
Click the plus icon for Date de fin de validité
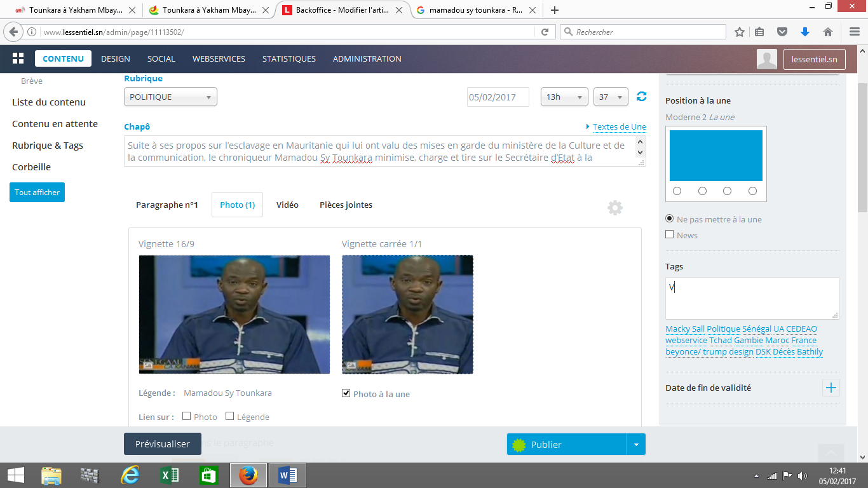(x=831, y=388)
